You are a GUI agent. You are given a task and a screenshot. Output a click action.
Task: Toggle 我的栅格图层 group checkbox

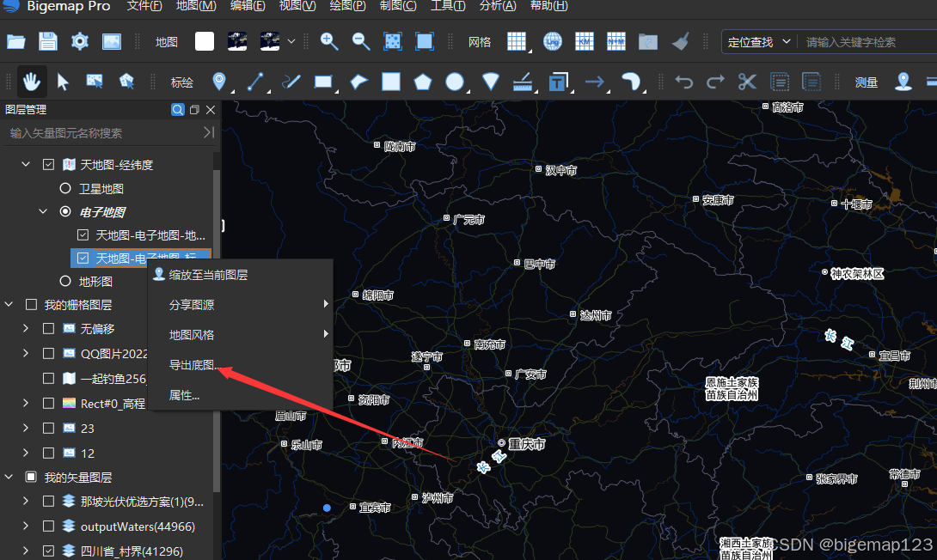tap(31, 304)
